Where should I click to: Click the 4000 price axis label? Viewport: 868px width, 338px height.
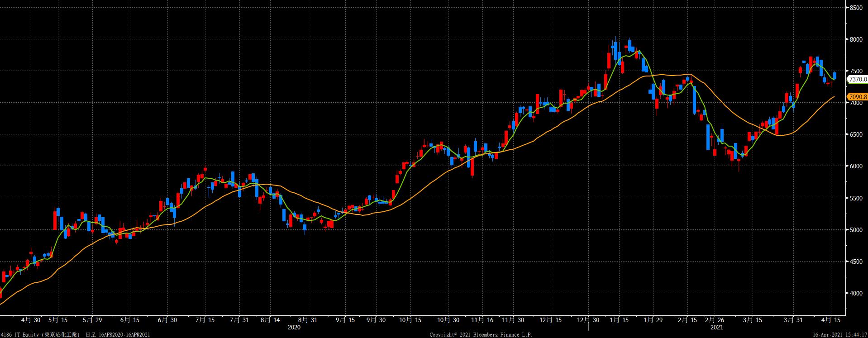pos(857,293)
